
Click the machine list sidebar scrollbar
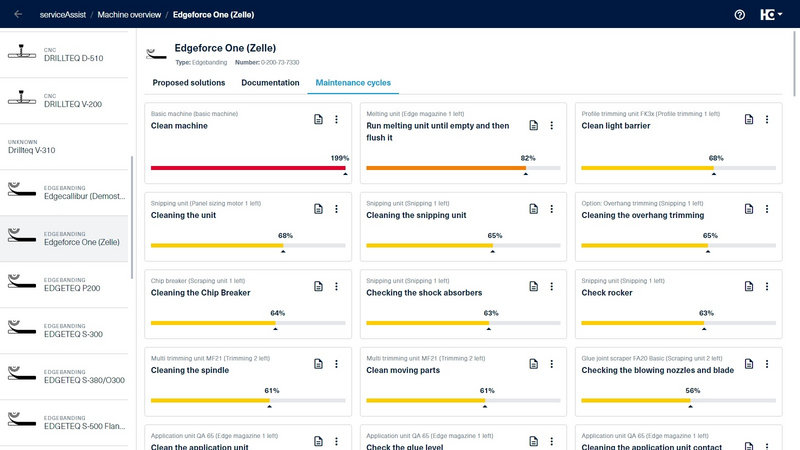132,210
